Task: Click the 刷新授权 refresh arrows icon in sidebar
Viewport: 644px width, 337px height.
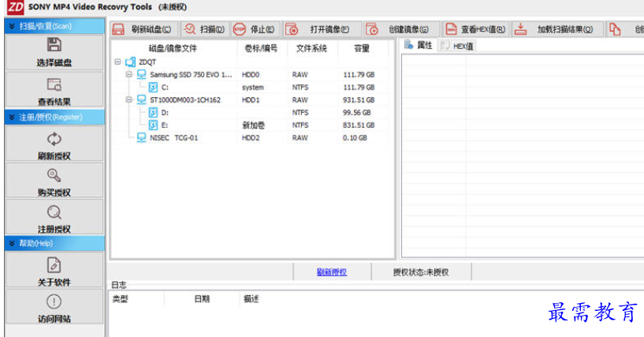Action: tap(54, 139)
